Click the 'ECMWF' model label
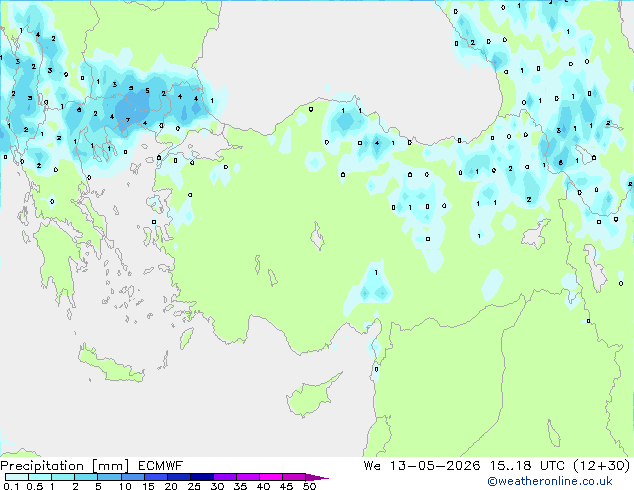Image resolution: width=634 pixels, height=490 pixels. click(161, 466)
